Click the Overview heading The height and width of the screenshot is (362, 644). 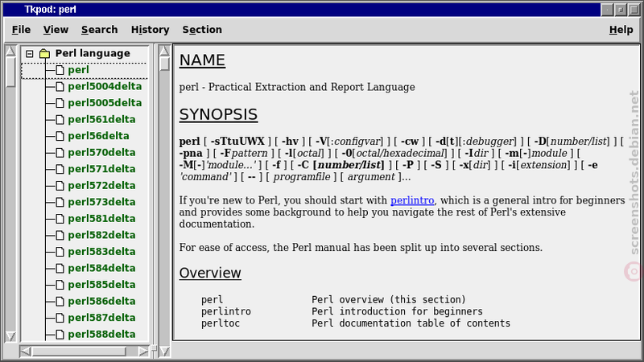click(x=210, y=273)
